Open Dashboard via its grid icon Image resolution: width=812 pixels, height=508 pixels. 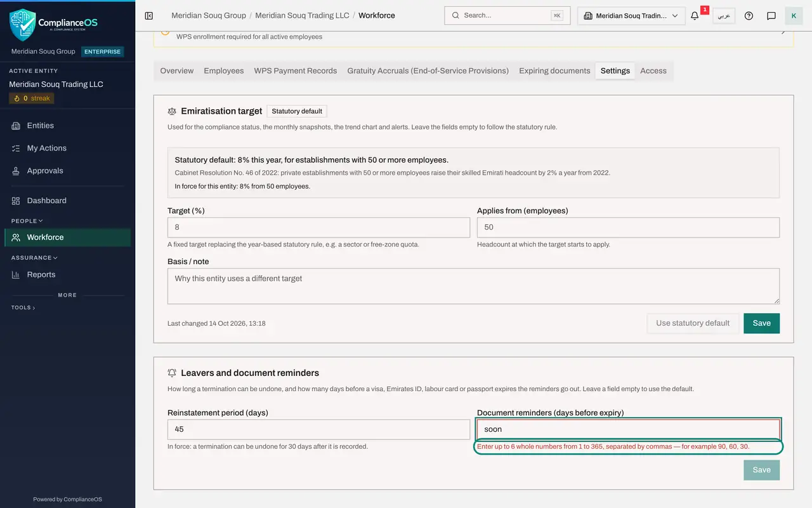pyautogui.click(x=16, y=201)
